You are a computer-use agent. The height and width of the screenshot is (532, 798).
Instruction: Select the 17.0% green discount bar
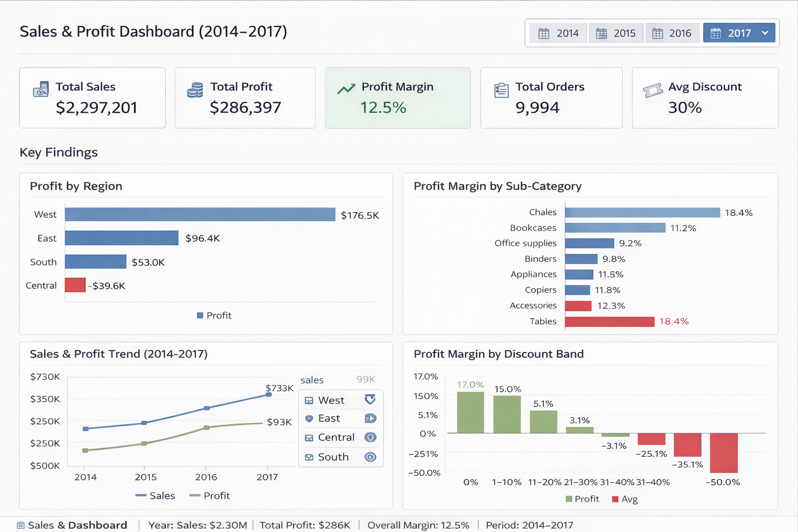pos(471,413)
